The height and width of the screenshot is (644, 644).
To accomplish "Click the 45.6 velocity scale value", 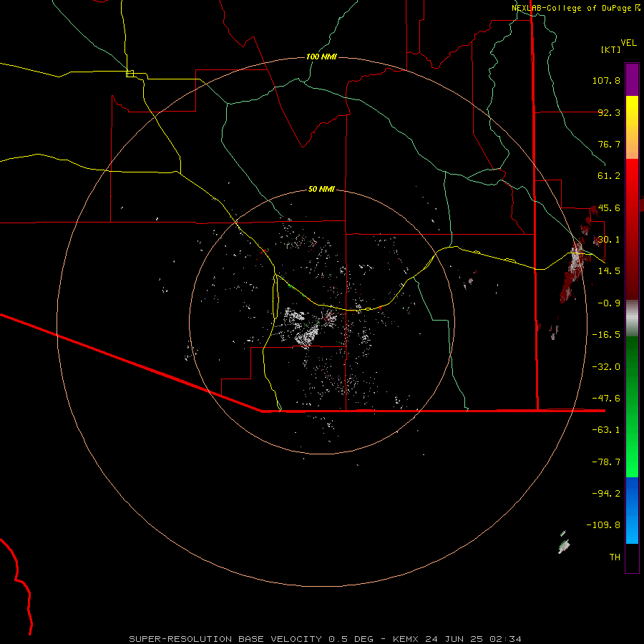I will coord(609,208).
